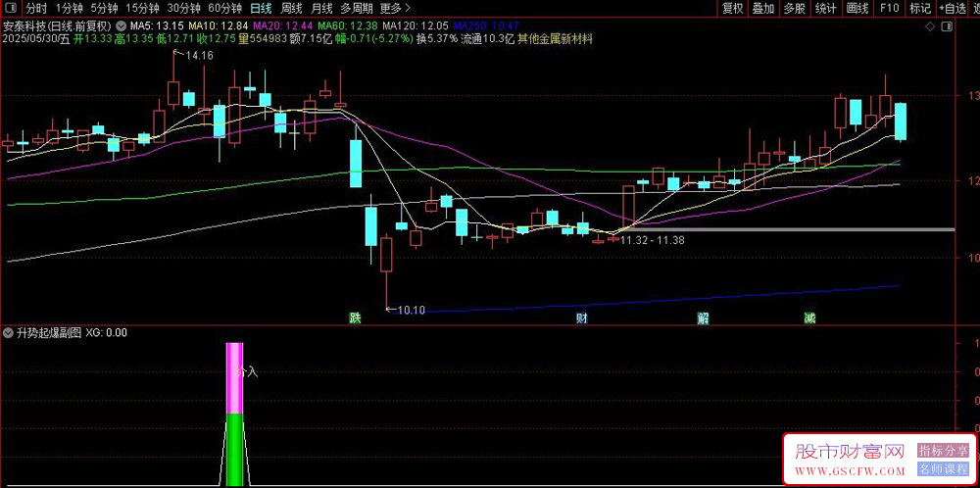Switch to 30分钟 period
Image resolution: width=980 pixels, height=488 pixels.
coord(184,8)
